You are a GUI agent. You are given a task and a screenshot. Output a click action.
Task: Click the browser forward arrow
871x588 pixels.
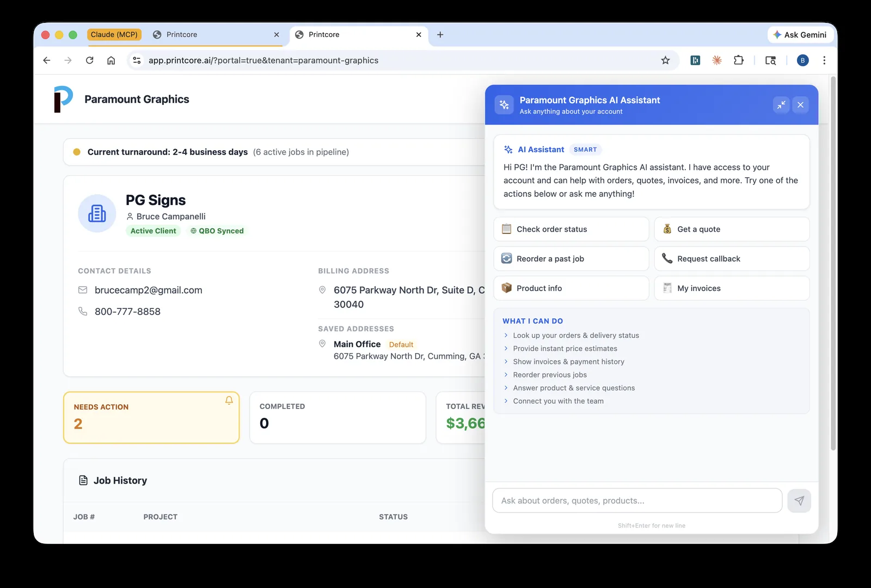pyautogui.click(x=68, y=60)
